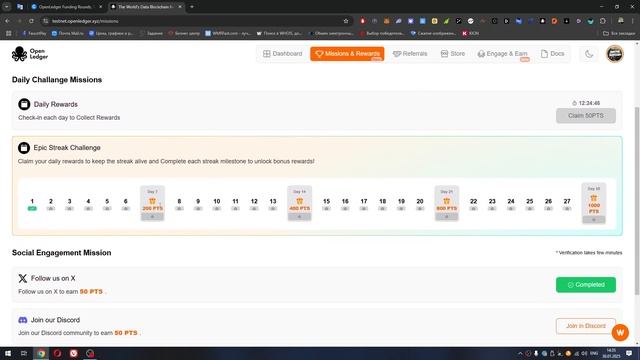This screenshot has height=360, width=640.
Task: Select streak day 15 marker
Action: [327, 204]
